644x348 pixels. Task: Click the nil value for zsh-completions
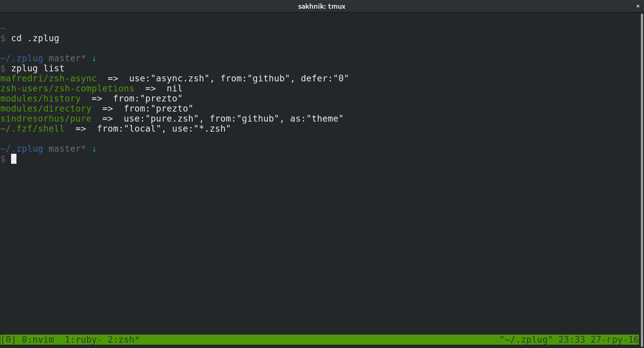[174, 89]
